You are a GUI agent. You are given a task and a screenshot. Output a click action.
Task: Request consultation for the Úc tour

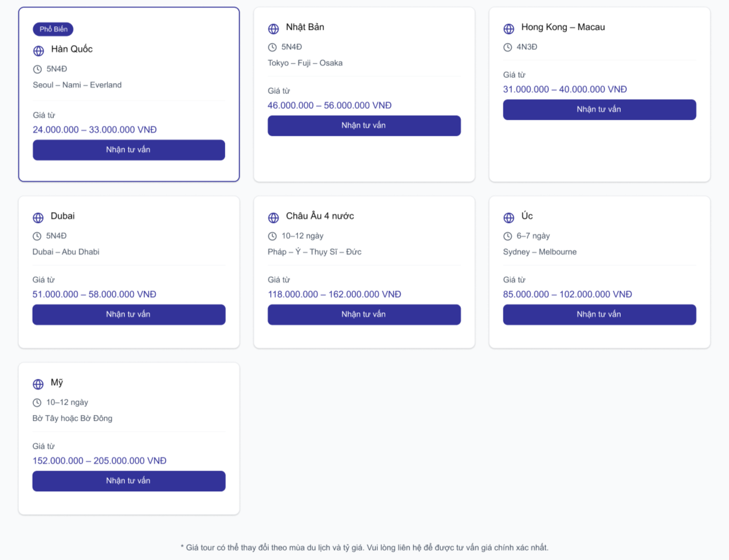599,315
